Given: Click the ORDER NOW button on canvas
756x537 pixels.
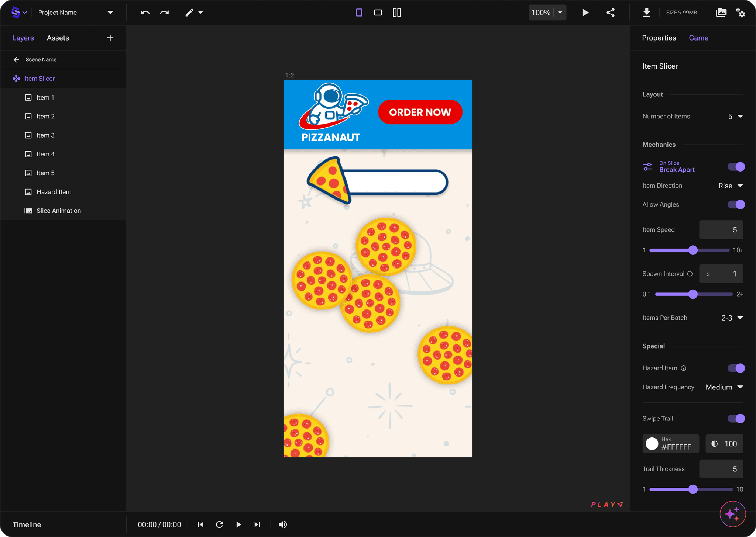Looking at the screenshot, I should point(420,112).
